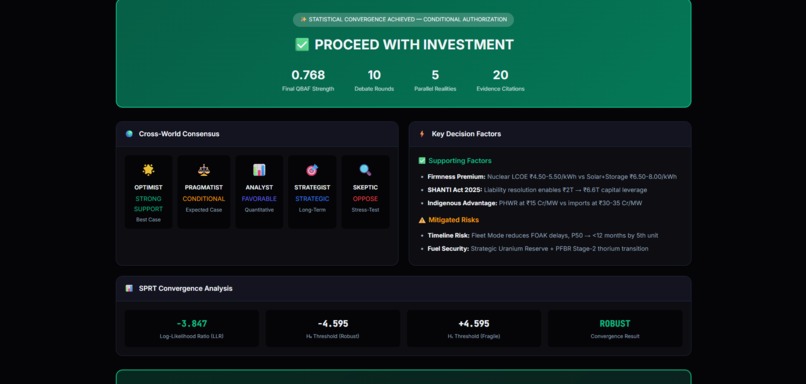The height and width of the screenshot is (384, 806).
Task: Click the Timeline Risk bullet text
Action: click(x=543, y=235)
